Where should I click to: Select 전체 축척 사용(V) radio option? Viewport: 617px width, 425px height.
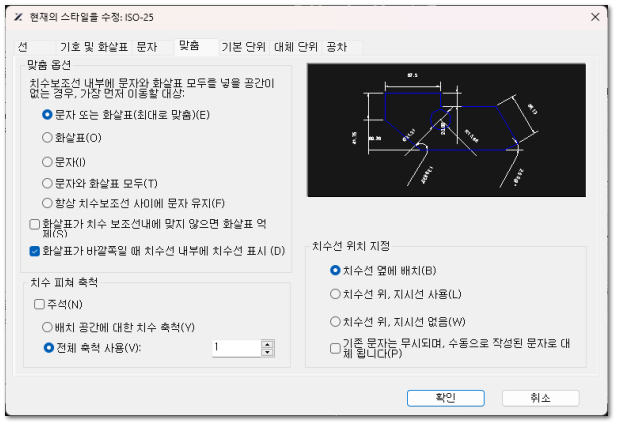tap(92, 348)
